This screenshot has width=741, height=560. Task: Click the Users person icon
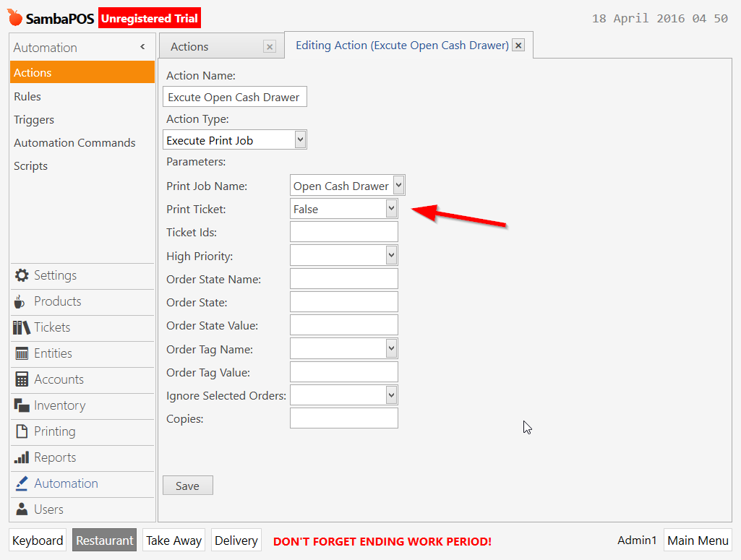tap(22, 509)
